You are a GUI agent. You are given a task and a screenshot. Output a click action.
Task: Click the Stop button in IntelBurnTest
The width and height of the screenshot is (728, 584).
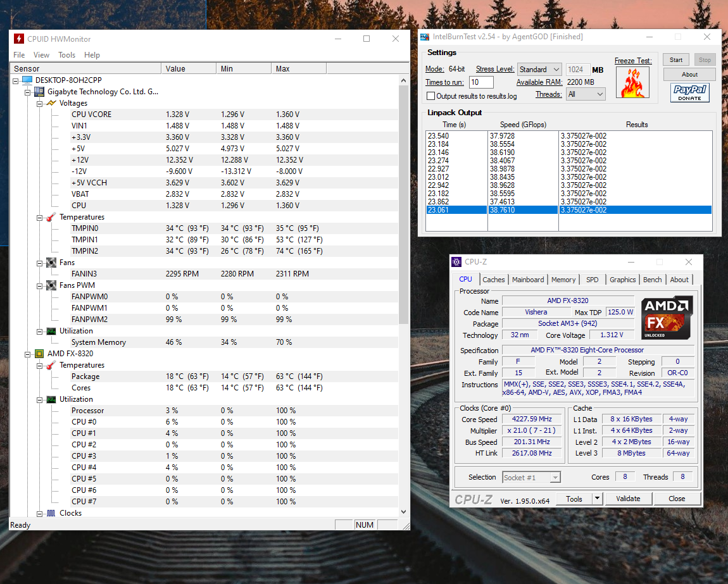705,60
